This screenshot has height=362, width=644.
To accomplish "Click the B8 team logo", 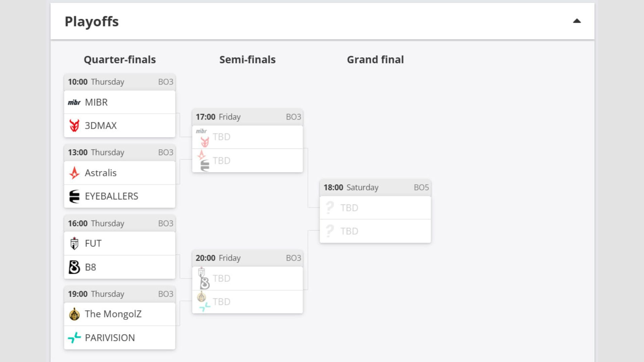I will (x=74, y=267).
